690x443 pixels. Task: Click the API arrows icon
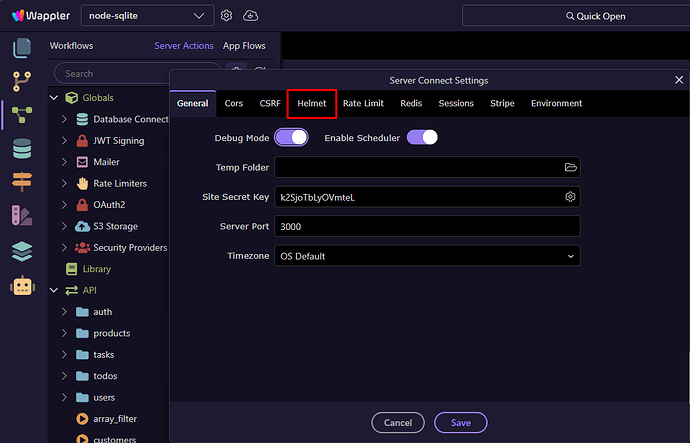pos(71,290)
